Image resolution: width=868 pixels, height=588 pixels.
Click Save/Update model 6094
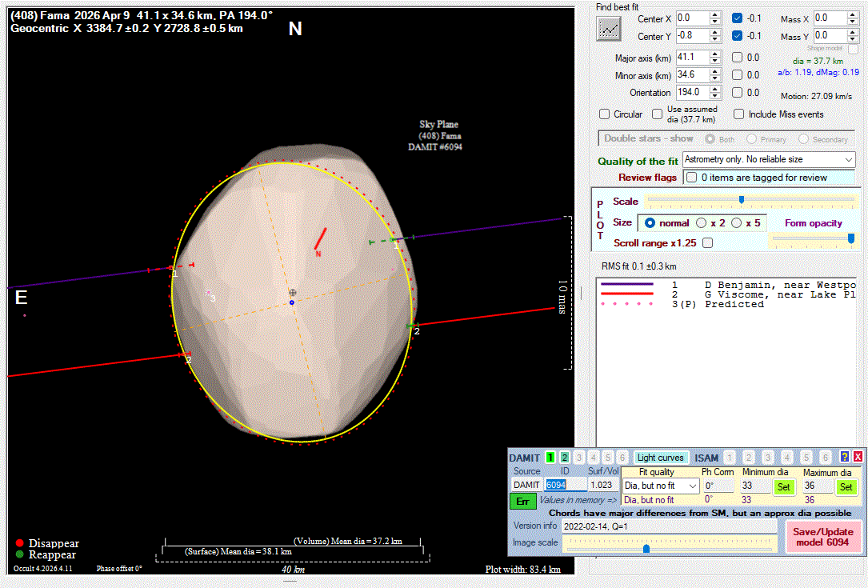pyautogui.click(x=823, y=537)
